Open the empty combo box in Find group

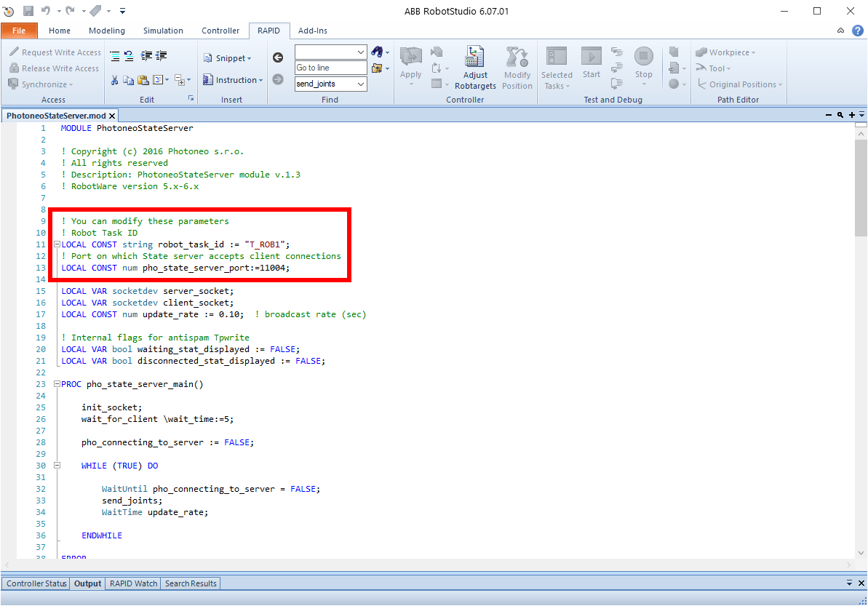361,52
